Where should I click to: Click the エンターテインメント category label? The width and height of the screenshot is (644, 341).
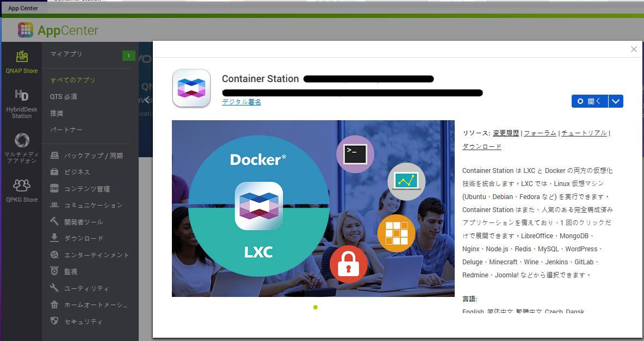[97, 255]
